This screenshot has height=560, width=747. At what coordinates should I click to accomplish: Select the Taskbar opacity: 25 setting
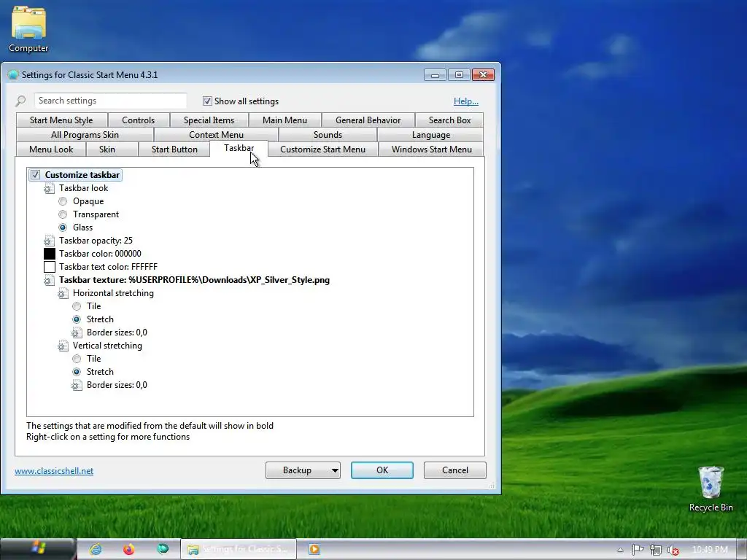point(96,241)
